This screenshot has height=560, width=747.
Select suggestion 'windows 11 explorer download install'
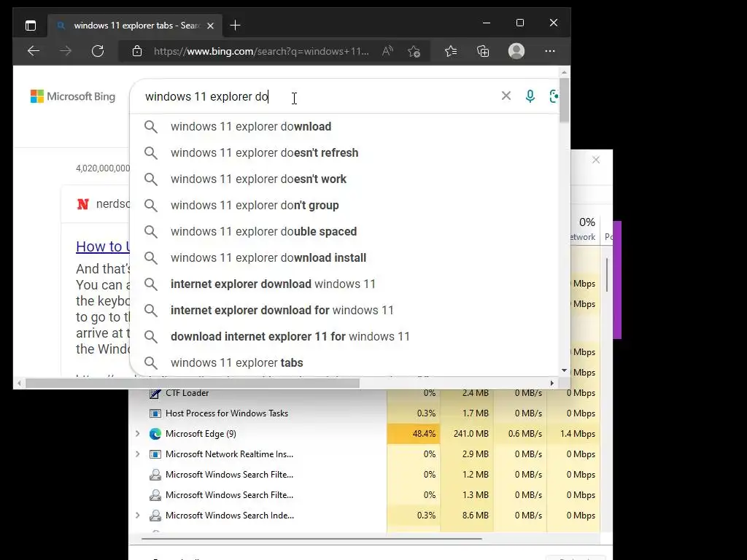[344, 257]
